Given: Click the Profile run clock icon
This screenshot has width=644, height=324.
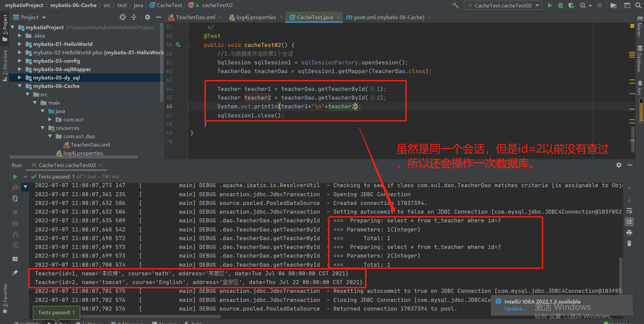Looking at the screenshot, I should coord(583,5).
